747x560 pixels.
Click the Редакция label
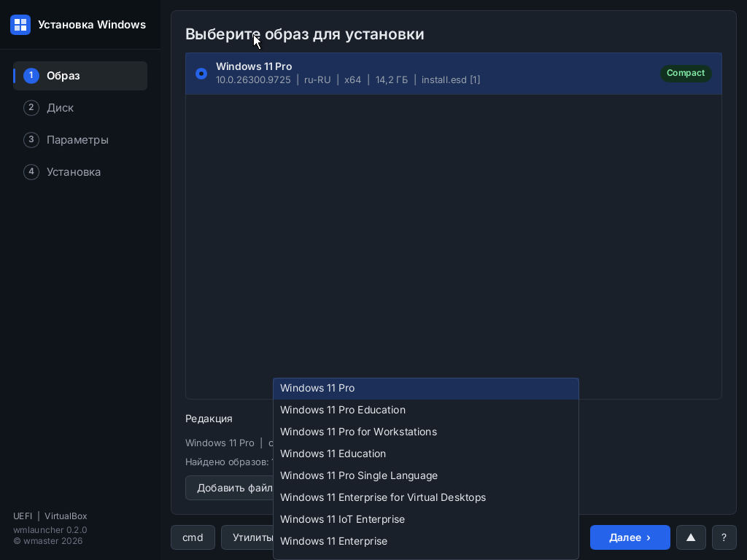coord(209,419)
